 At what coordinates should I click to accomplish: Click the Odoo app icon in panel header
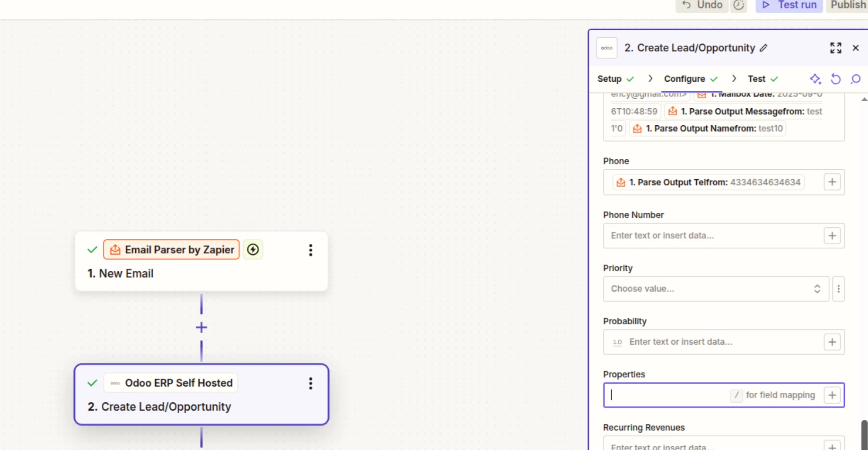607,48
